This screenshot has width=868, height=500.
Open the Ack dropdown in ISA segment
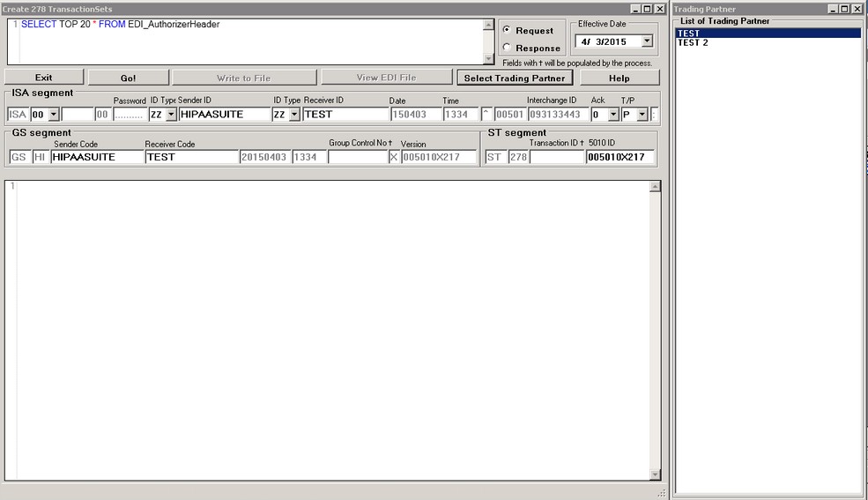[613, 115]
